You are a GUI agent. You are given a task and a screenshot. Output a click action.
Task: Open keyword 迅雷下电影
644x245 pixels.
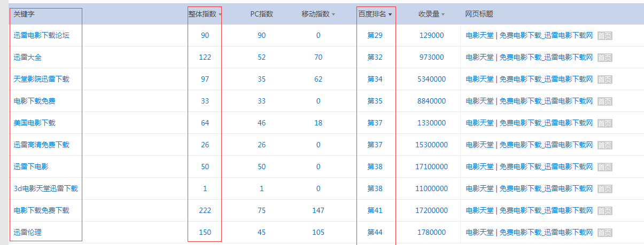pyautogui.click(x=31, y=167)
